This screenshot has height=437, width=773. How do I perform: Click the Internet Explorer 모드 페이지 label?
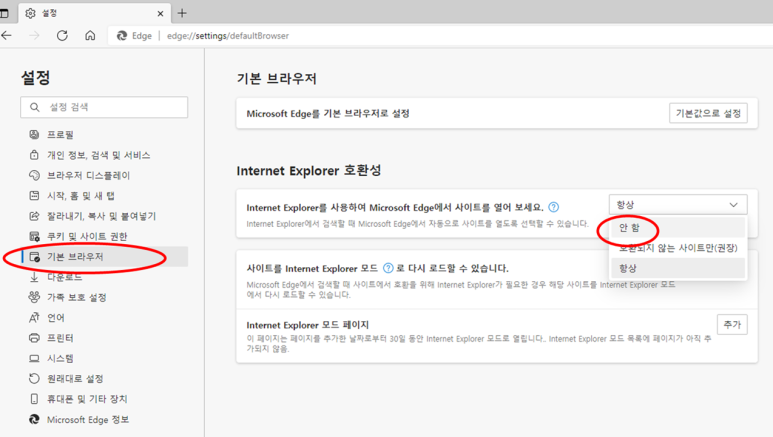[308, 325]
